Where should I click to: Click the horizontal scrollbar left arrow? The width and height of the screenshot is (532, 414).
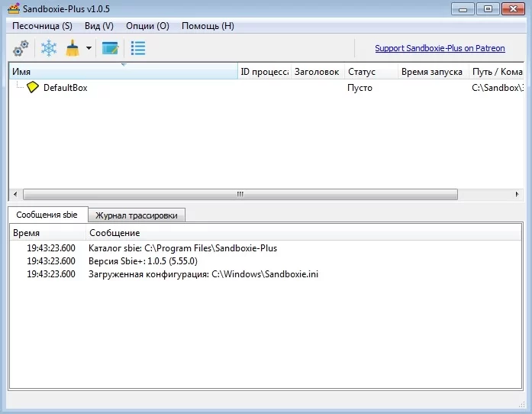(x=15, y=194)
